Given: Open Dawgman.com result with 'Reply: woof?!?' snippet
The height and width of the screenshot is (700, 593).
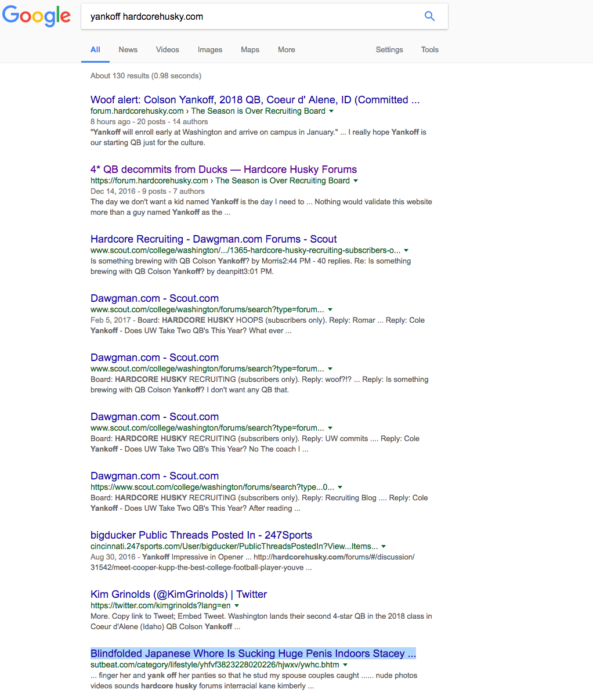Looking at the screenshot, I should (x=154, y=358).
